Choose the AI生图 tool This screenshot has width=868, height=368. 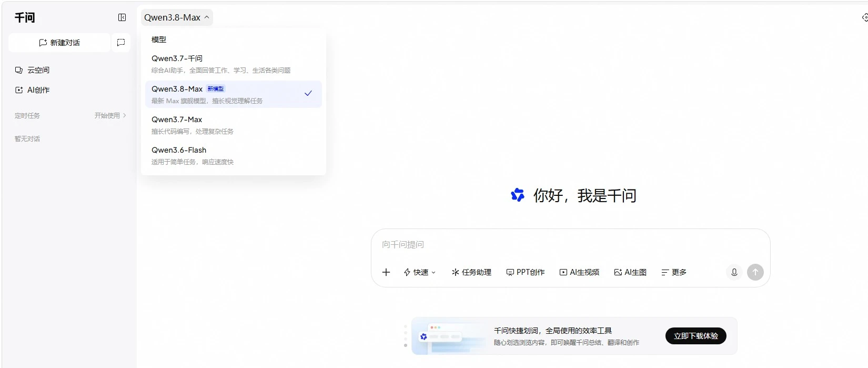[630, 272]
